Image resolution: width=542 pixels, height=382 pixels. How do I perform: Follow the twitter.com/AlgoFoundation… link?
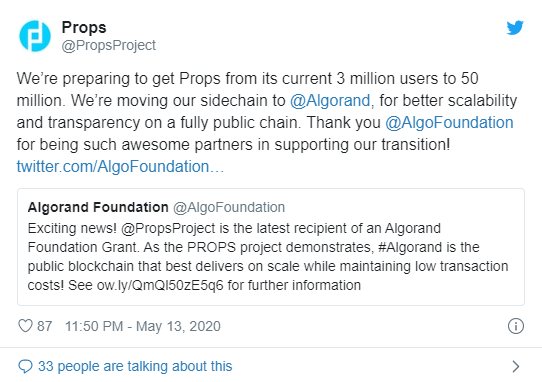point(120,167)
